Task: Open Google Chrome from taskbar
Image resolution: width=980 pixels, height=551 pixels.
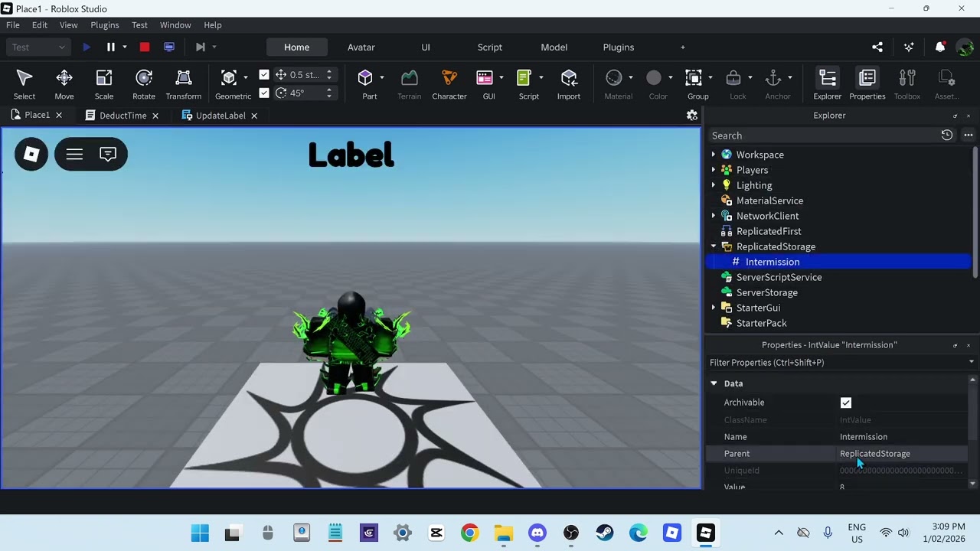Action: tap(470, 533)
